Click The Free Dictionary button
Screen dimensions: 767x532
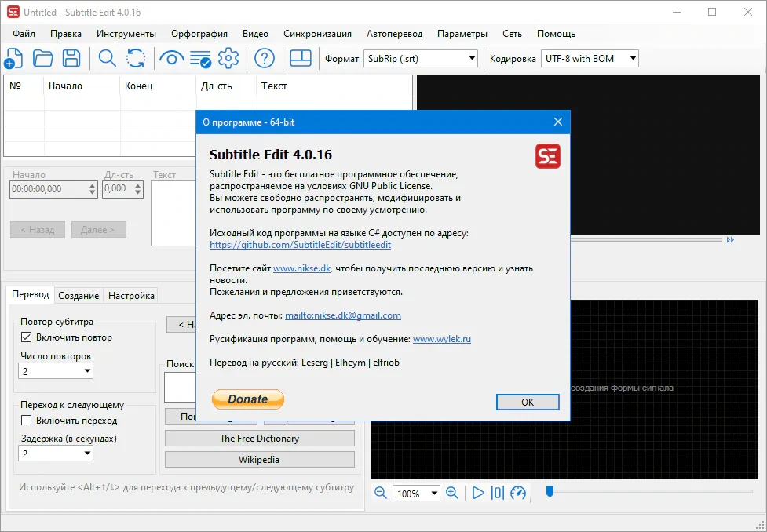pos(260,439)
